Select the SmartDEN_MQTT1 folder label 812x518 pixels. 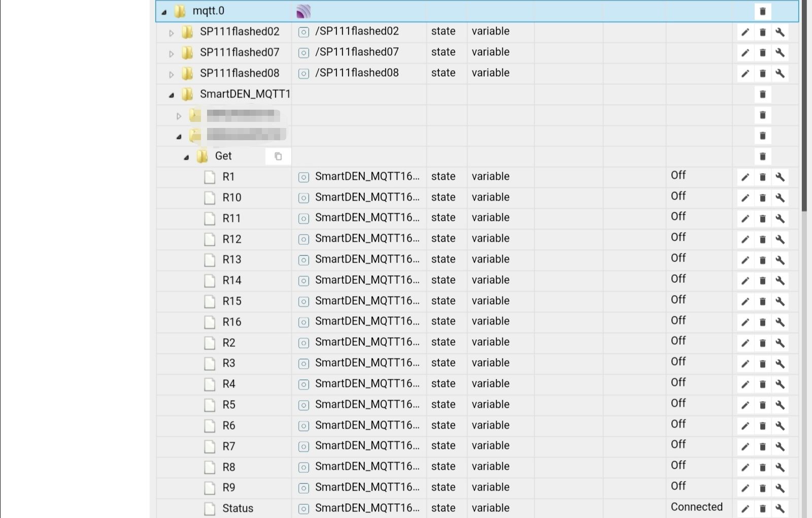coord(245,94)
